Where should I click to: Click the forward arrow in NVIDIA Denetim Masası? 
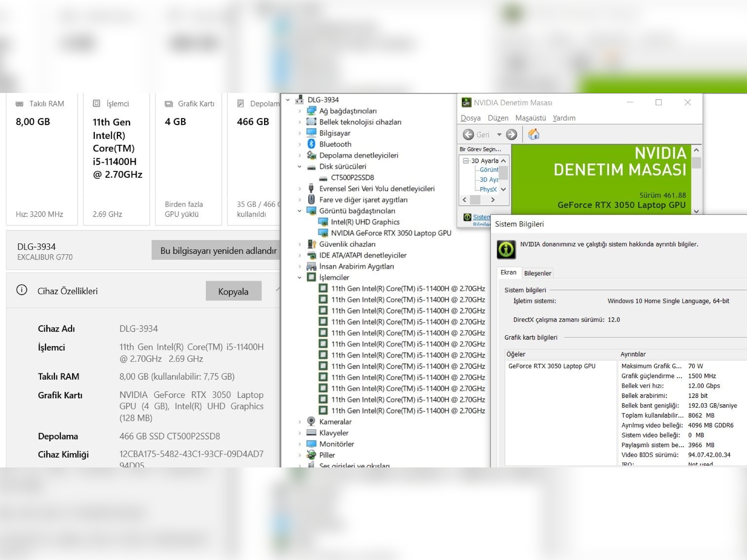coord(511,134)
